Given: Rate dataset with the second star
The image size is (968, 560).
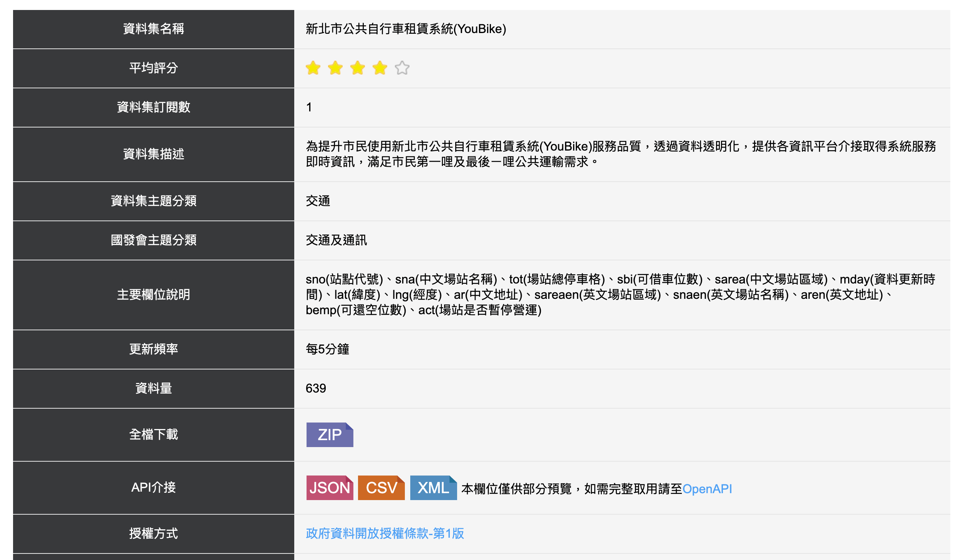Looking at the screenshot, I should coord(335,68).
